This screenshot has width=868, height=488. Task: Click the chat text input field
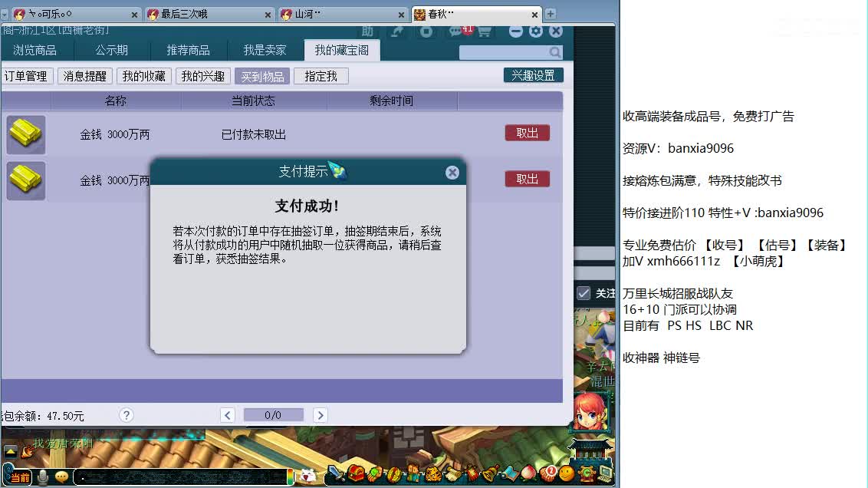[x=180, y=476]
